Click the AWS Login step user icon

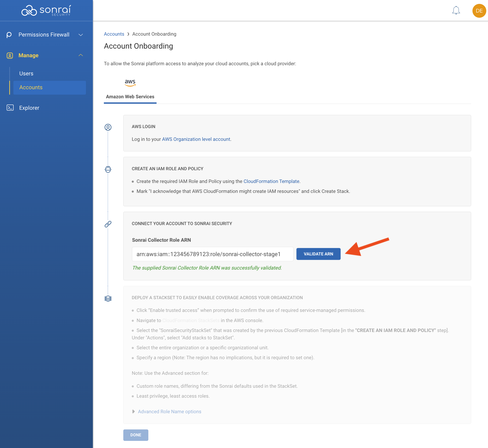[108, 127]
